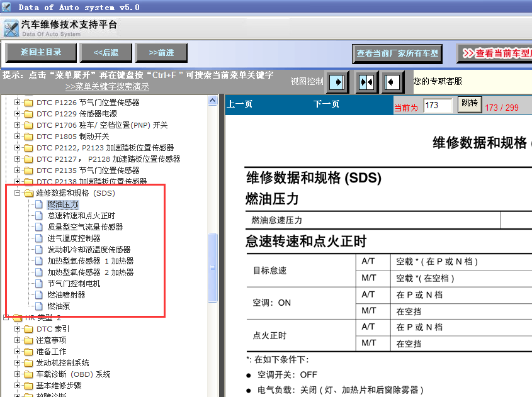Click the tree panel scrollbar up arrow

213,100
